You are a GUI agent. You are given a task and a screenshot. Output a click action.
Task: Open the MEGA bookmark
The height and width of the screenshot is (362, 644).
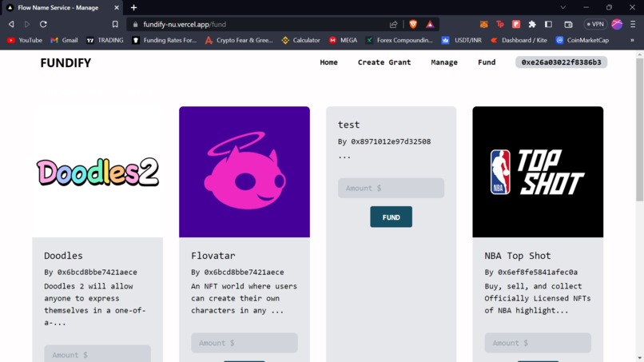point(343,40)
